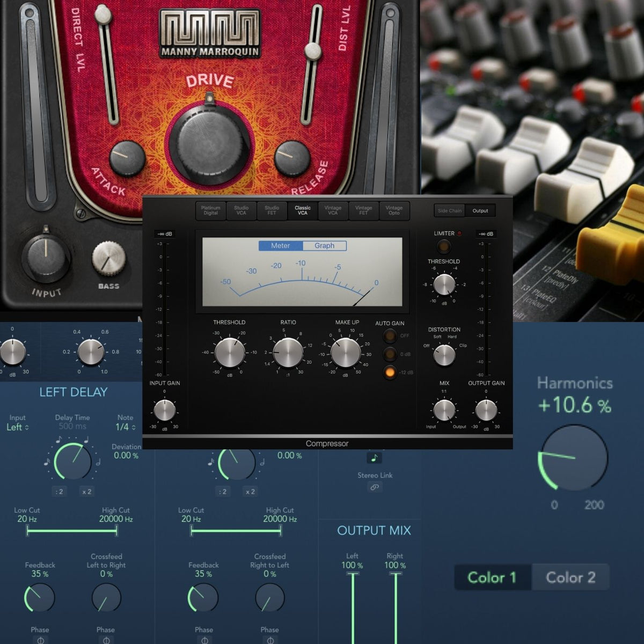Click the Output button on the compressor

[x=480, y=210]
